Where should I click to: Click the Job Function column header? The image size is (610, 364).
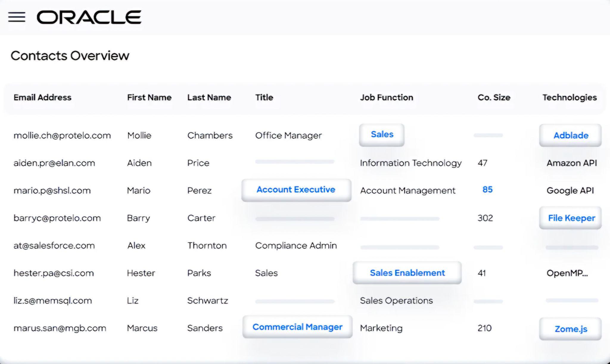click(387, 97)
